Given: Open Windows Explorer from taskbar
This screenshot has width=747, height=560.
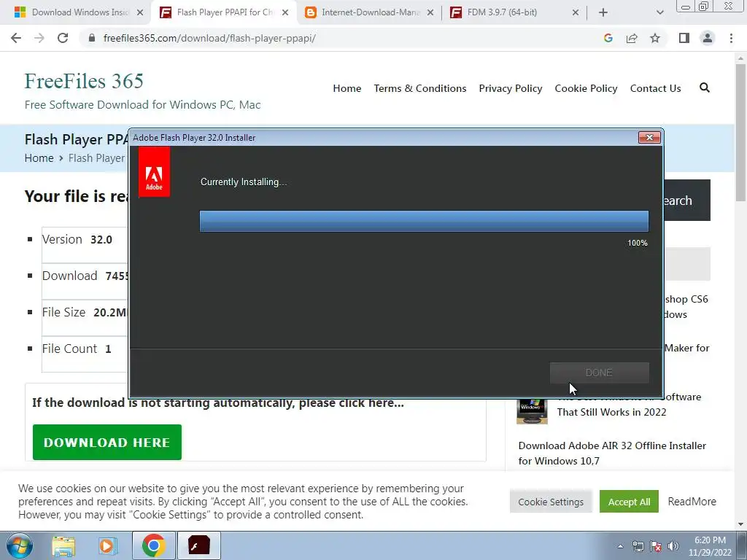Looking at the screenshot, I should [63, 545].
